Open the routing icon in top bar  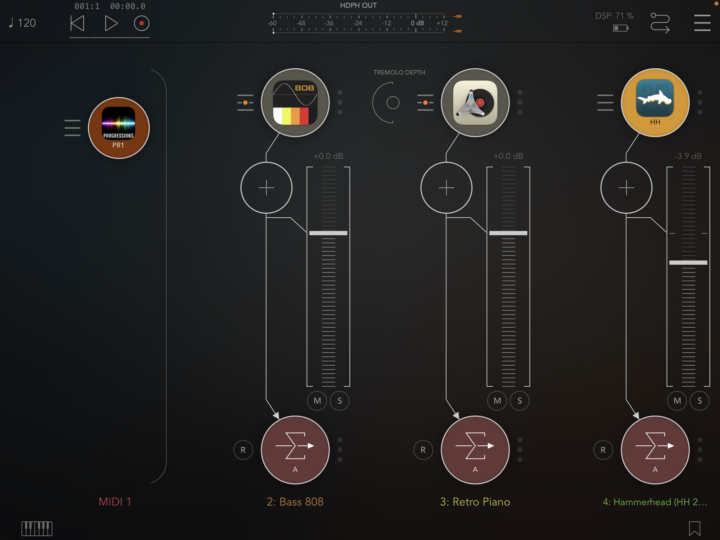[x=660, y=22]
